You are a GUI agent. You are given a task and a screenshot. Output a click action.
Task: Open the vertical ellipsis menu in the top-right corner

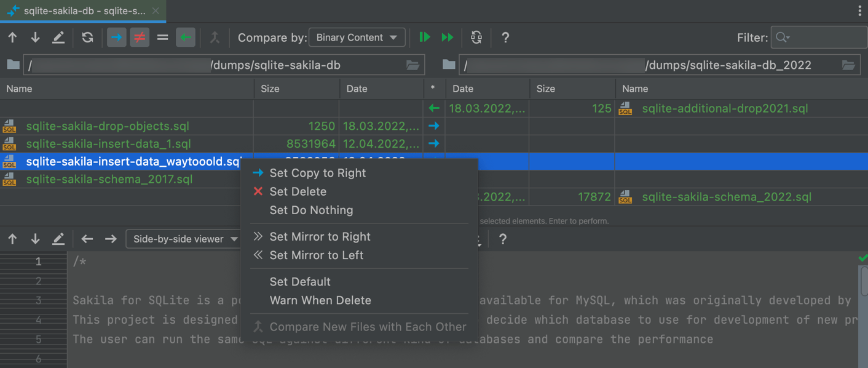pyautogui.click(x=859, y=10)
